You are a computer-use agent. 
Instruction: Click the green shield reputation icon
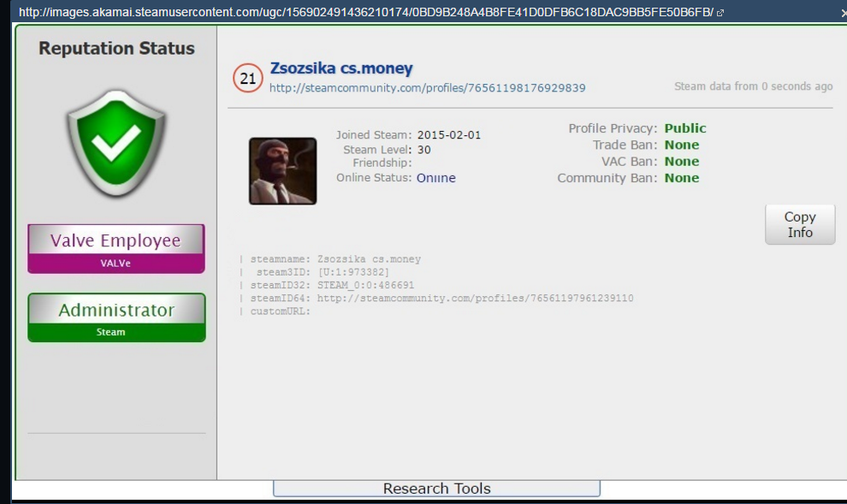click(116, 143)
